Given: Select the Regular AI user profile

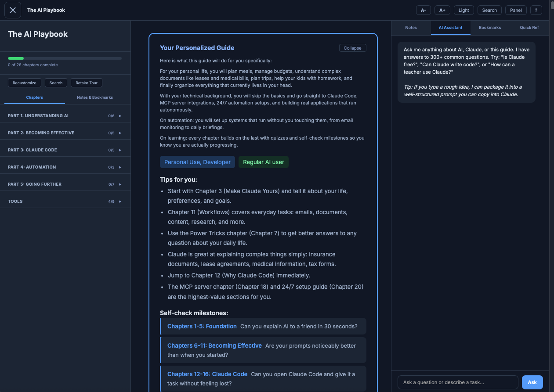Looking at the screenshot, I should pyautogui.click(x=263, y=162).
